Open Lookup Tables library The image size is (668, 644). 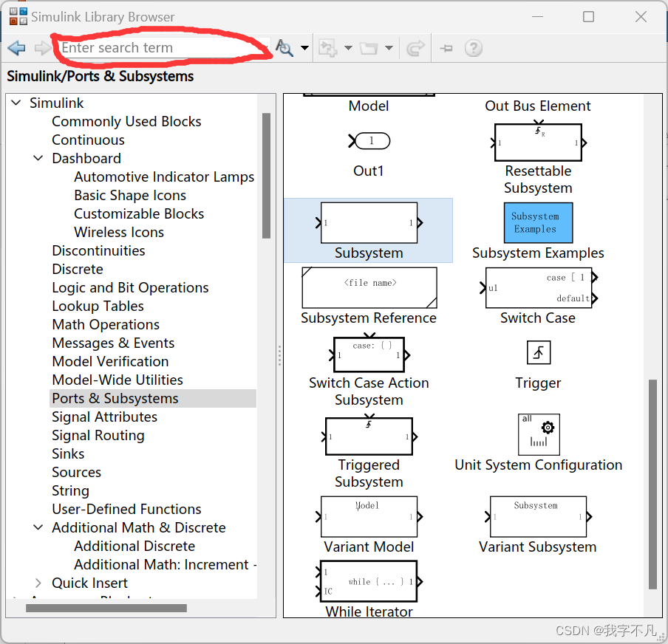[x=98, y=306]
